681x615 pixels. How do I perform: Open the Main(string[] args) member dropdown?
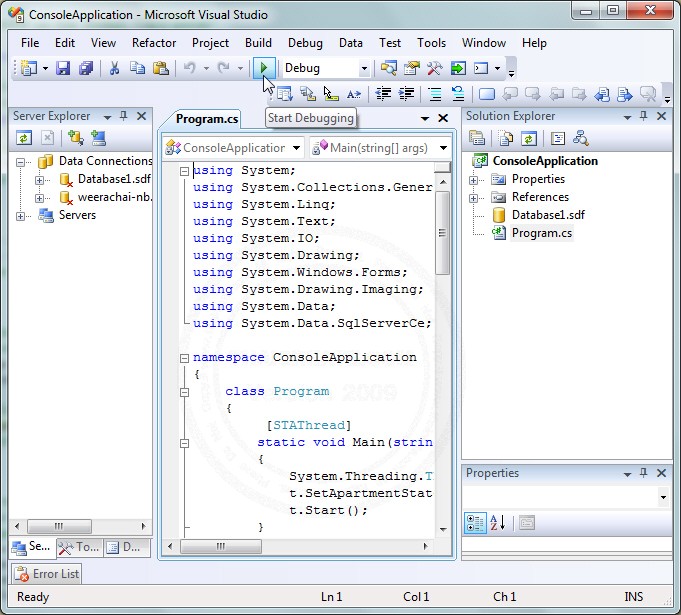point(443,148)
